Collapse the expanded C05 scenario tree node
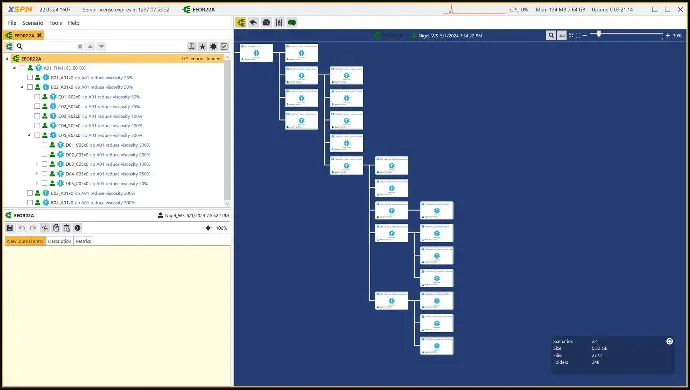Viewport: 690px width, 390px height. click(x=29, y=136)
